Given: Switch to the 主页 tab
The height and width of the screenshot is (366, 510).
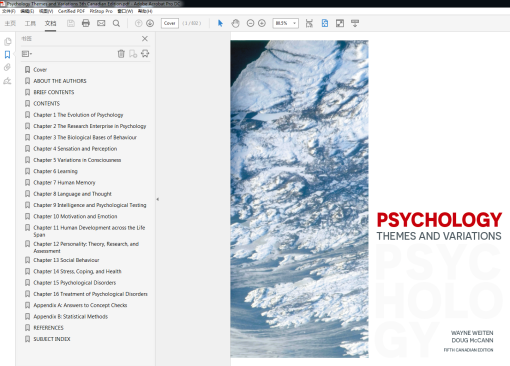Looking at the screenshot, I should click(x=10, y=23).
